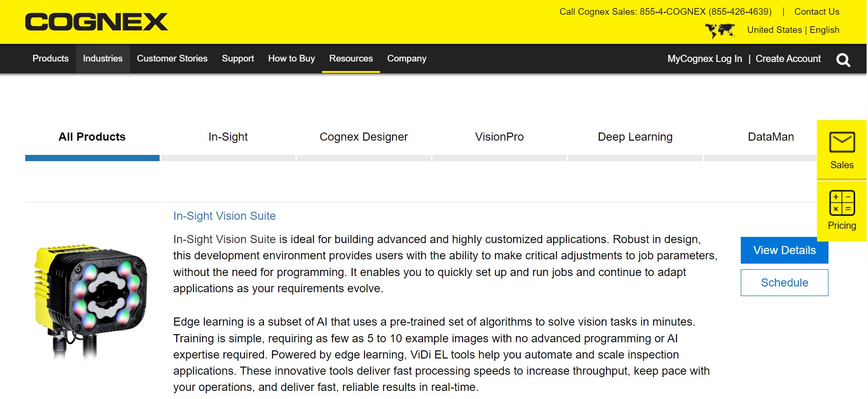Open the Products menu

(x=50, y=59)
